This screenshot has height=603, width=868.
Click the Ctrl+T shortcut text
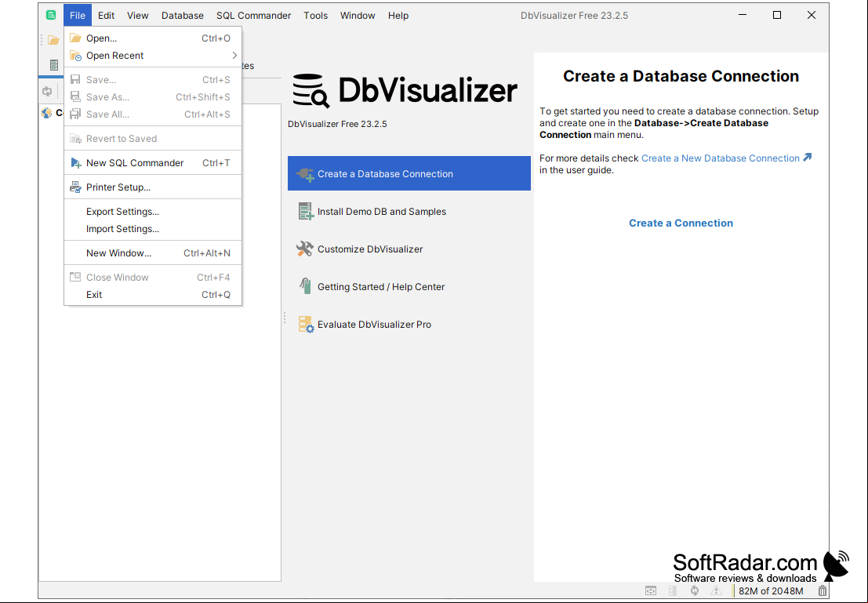click(216, 163)
